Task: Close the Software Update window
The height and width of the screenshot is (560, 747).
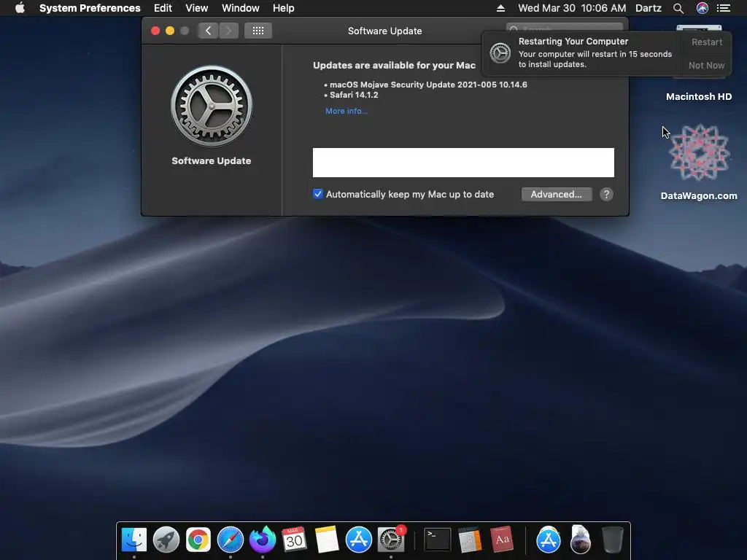Action: tap(155, 31)
